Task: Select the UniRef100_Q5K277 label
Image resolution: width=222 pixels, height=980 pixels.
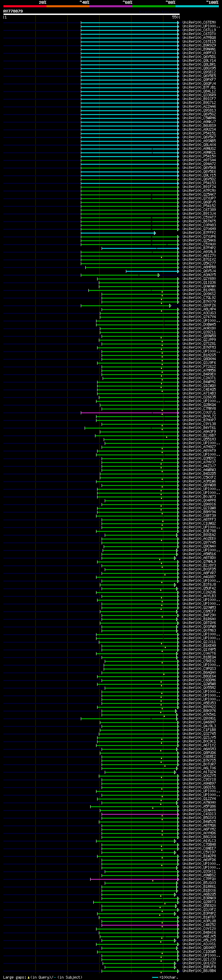Action: pos(199,263)
